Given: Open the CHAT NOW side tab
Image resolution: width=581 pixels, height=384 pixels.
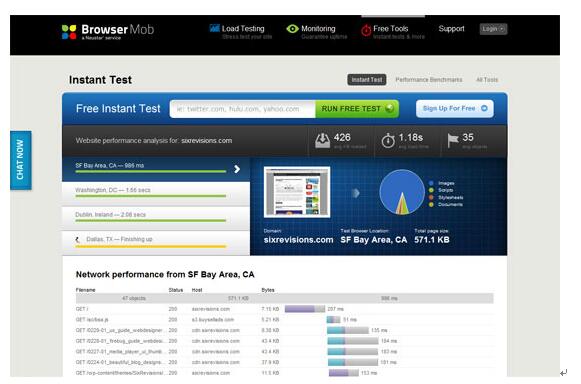Looking at the screenshot, I should (x=21, y=160).
